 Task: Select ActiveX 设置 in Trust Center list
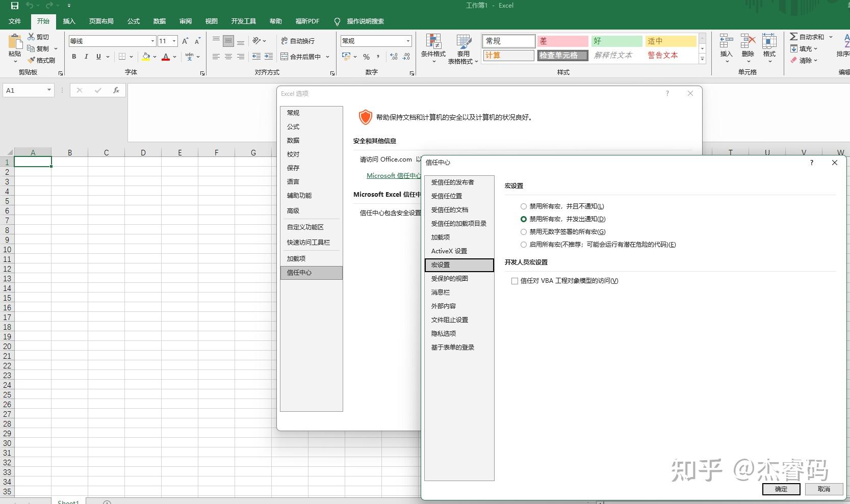459,251
